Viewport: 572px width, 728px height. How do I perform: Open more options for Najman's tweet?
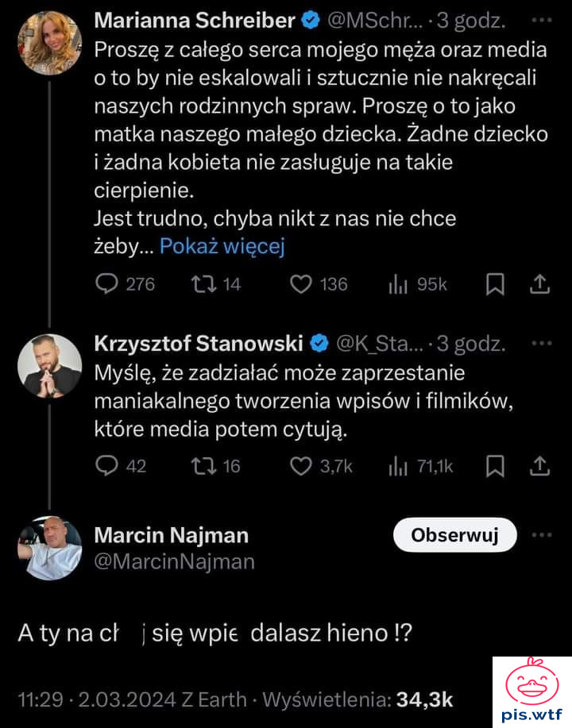540,535
